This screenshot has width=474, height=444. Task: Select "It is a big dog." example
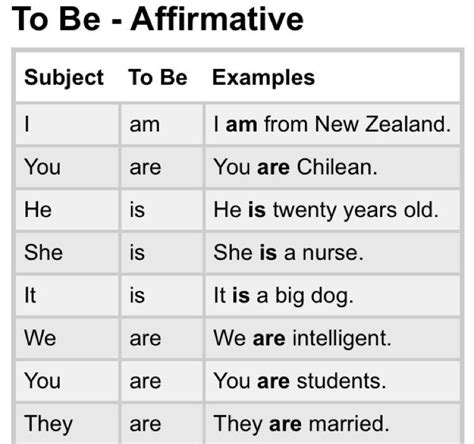(283, 296)
